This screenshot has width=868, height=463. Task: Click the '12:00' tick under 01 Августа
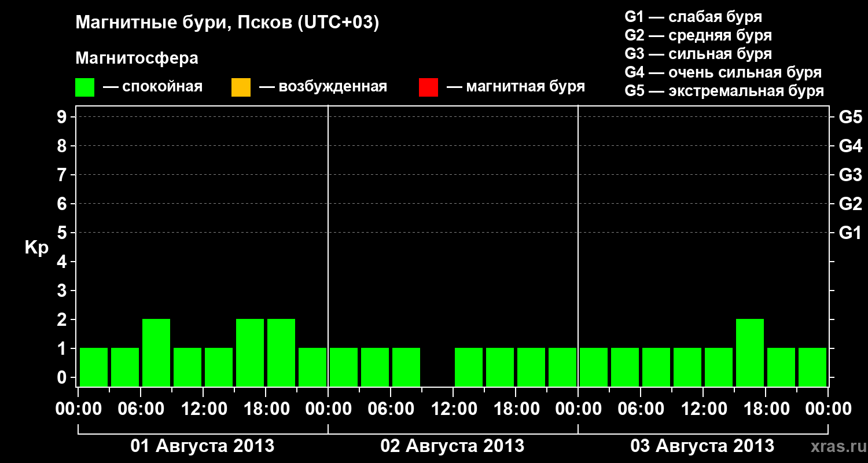click(203, 409)
